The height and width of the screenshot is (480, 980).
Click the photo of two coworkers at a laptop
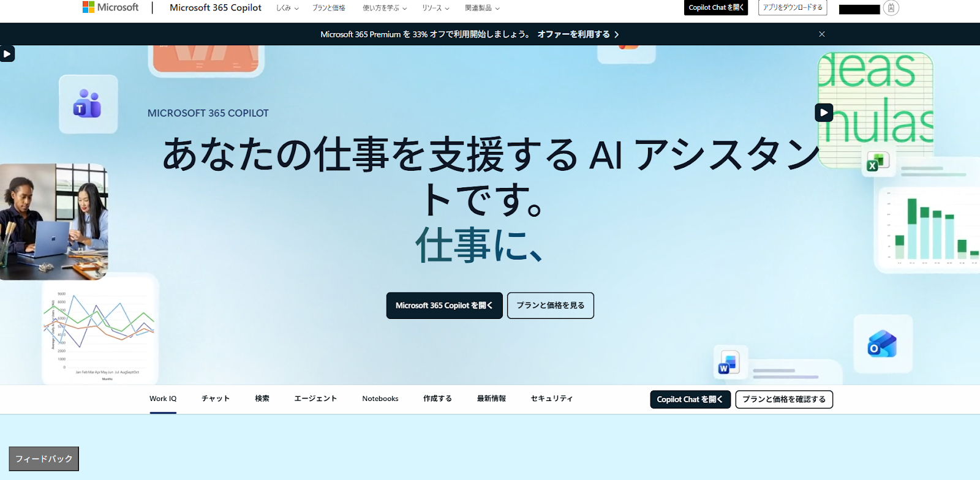(54, 222)
